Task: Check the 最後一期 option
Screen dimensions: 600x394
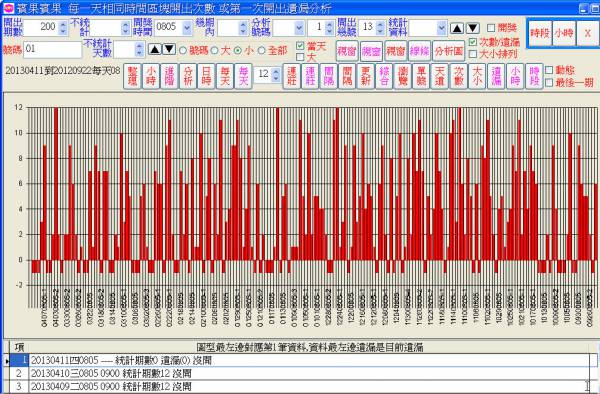Action: (x=549, y=82)
